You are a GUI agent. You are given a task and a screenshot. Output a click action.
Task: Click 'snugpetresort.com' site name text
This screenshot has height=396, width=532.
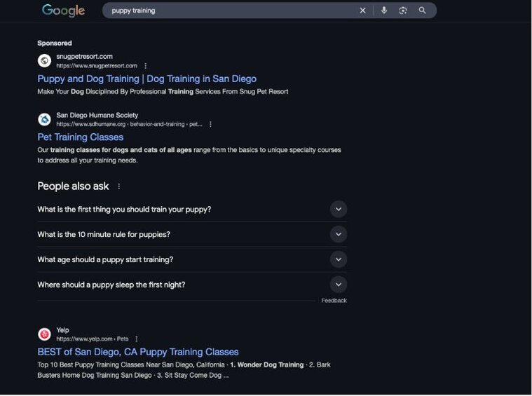coord(85,56)
